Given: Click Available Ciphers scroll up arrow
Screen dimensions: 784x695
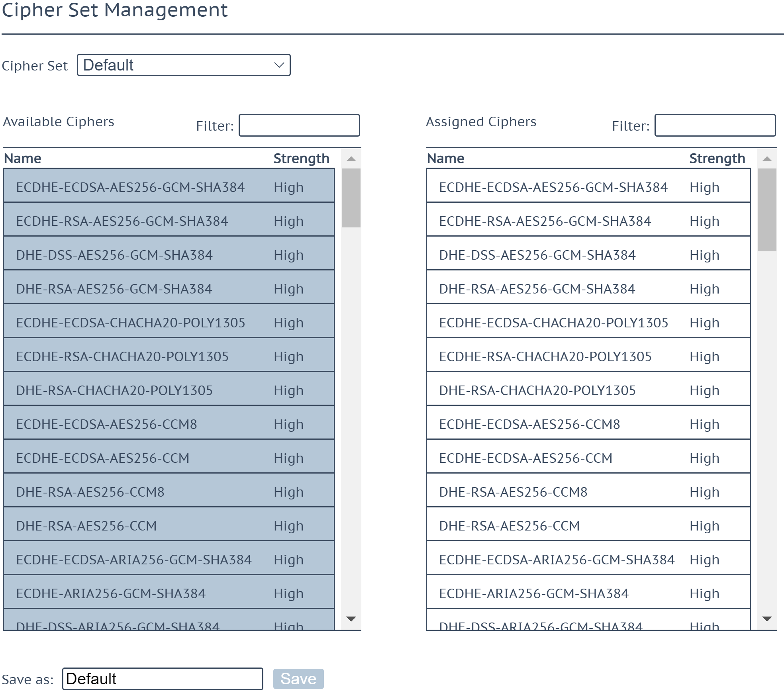Looking at the screenshot, I should [351, 159].
